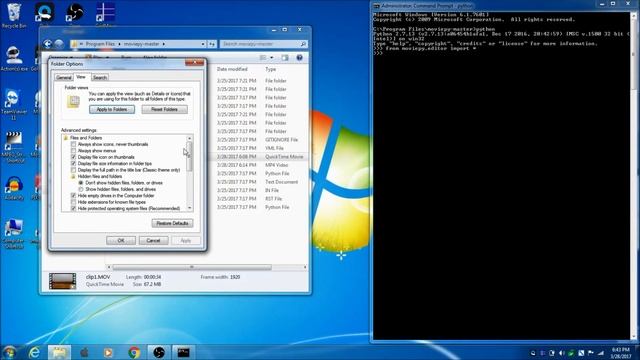Check 'Display the full path in the title bar'
This screenshot has width=640, height=360.
[x=73, y=170]
